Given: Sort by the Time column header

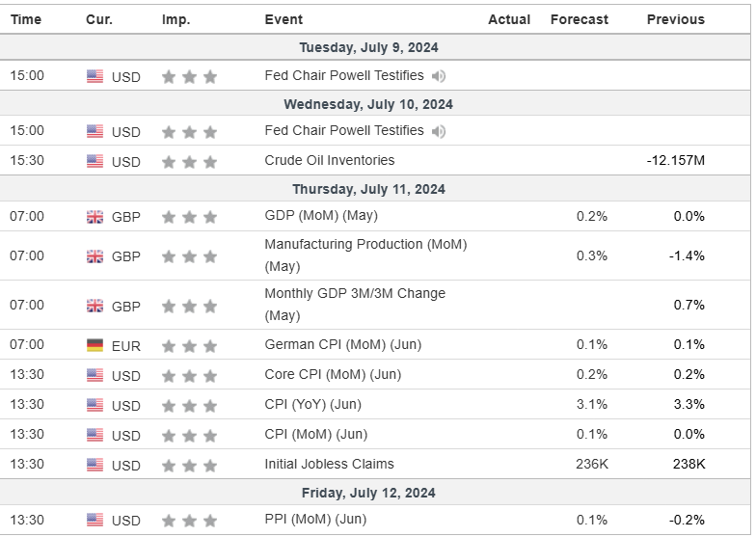Looking at the screenshot, I should [26, 19].
